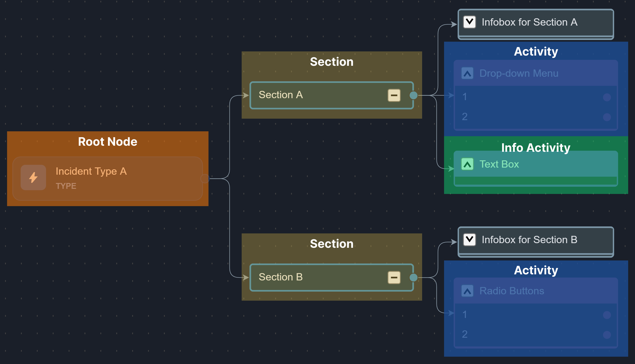The image size is (635, 364).
Task: Collapse Section A with its minus button
Action: coord(394,95)
